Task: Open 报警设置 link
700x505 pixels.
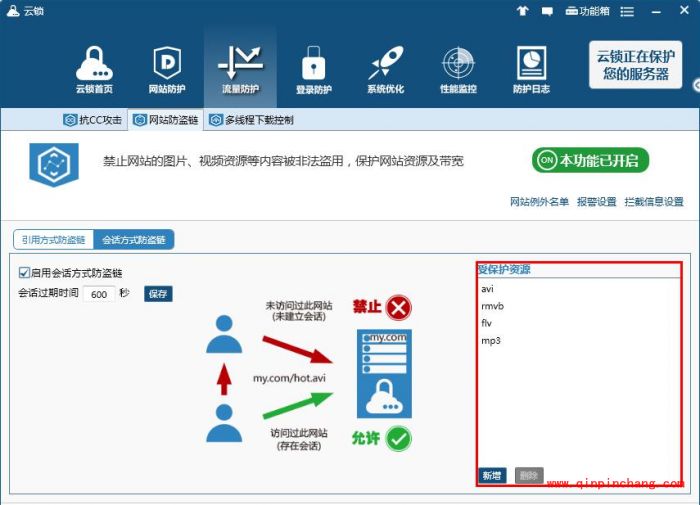Action: point(596,202)
